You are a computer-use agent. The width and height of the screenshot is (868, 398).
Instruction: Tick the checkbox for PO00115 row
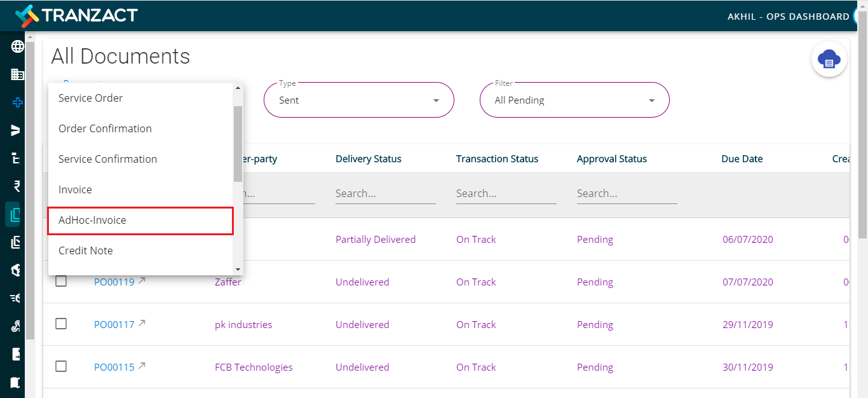click(61, 366)
